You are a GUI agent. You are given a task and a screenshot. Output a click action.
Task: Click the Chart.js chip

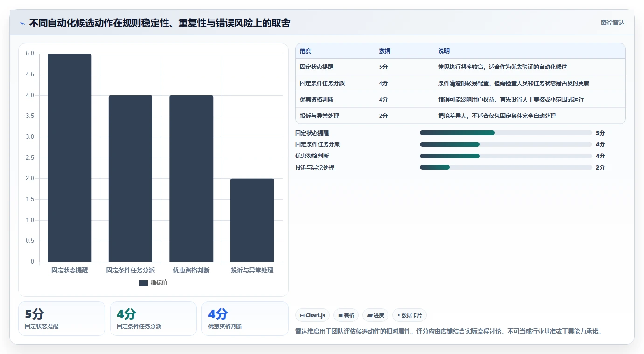[312, 315]
